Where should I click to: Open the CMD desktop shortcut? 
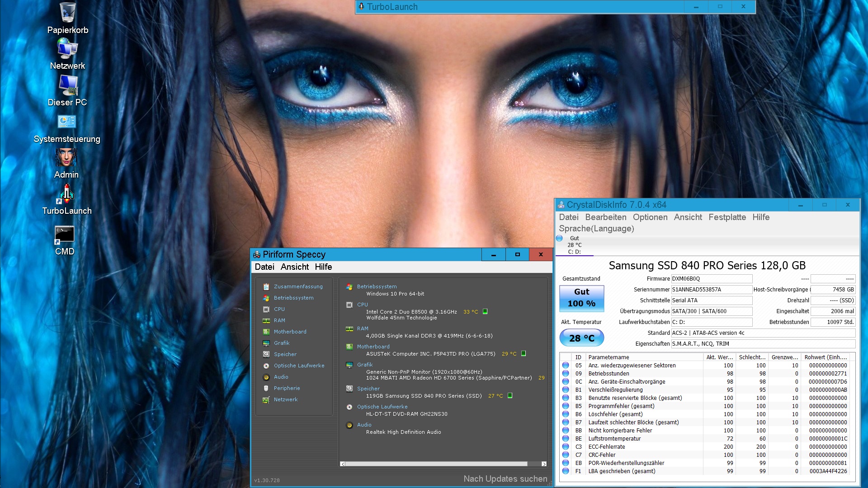click(x=65, y=234)
